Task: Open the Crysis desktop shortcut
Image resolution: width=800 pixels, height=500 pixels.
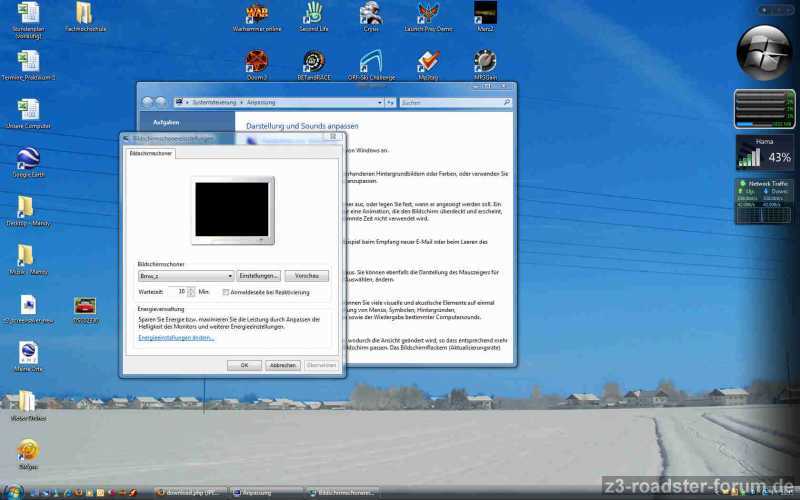Action: (371, 13)
